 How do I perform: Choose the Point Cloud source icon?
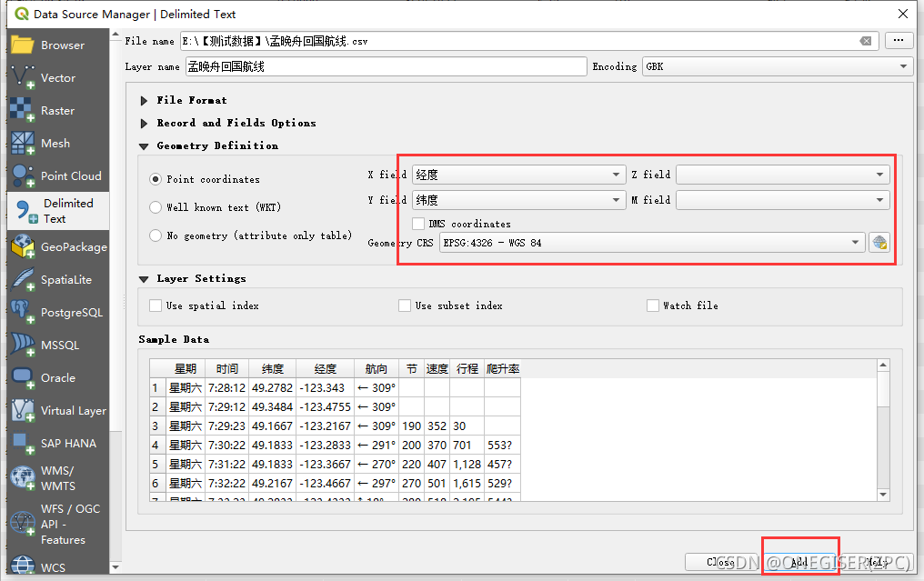[x=23, y=175]
